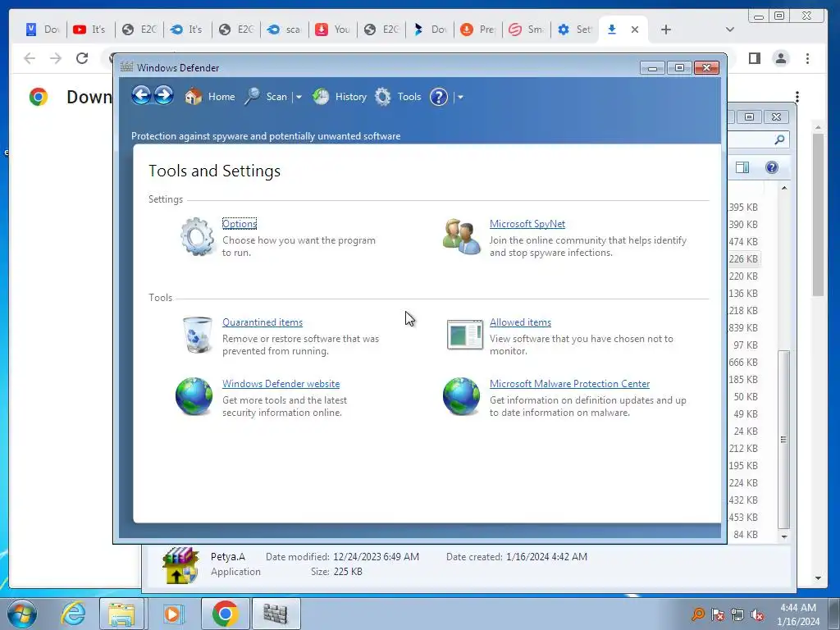Image resolution: width=840 pixels, height=630 pixels.
Task: Open Chrome three-dot menu
Action: point(807,58)
